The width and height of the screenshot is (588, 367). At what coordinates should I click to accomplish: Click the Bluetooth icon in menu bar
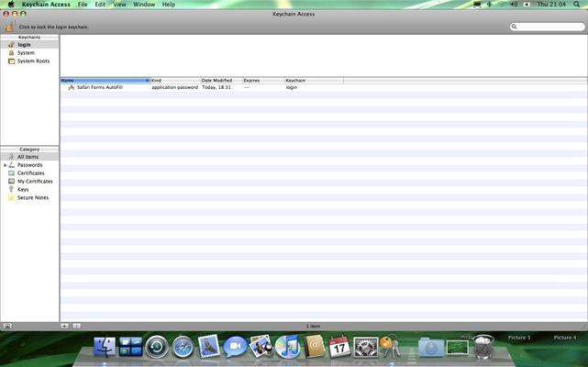[489, 4]
